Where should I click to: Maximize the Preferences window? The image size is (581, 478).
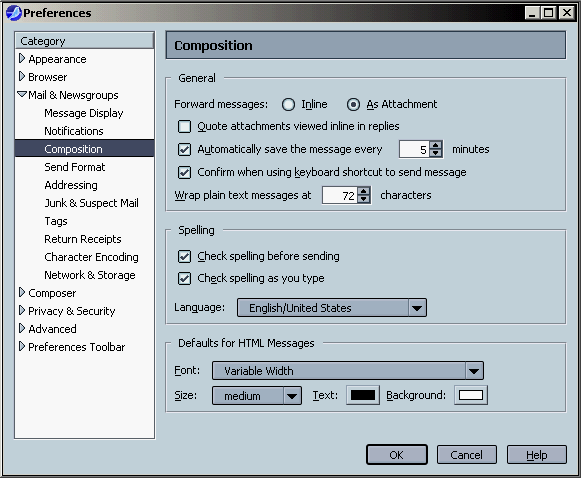pyautogui.click(x=549, y=13)
